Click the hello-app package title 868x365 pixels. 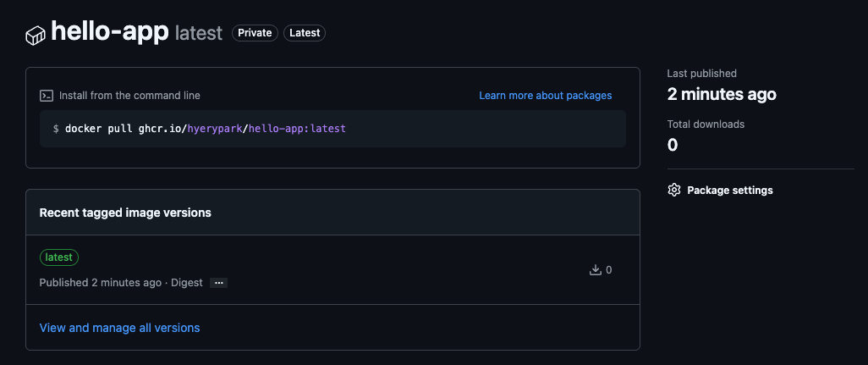pyautogui.click(x=110, y=32)
